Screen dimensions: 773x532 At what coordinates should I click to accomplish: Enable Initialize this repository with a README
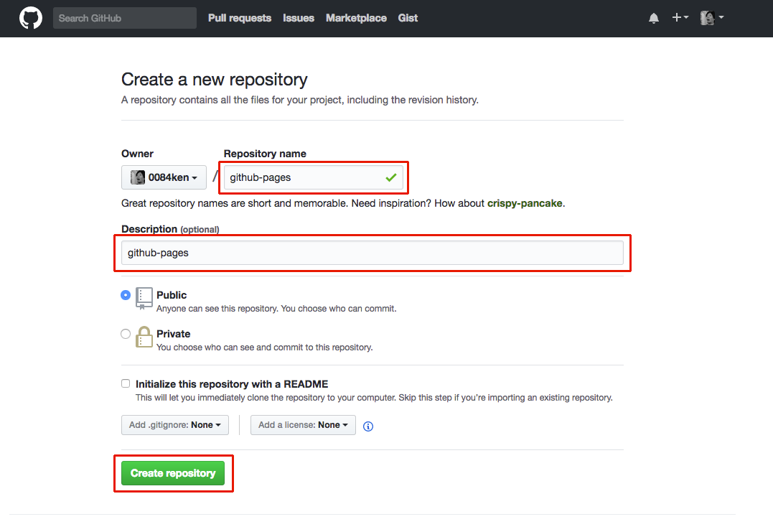pyautogui.click(x=126, y=383)
